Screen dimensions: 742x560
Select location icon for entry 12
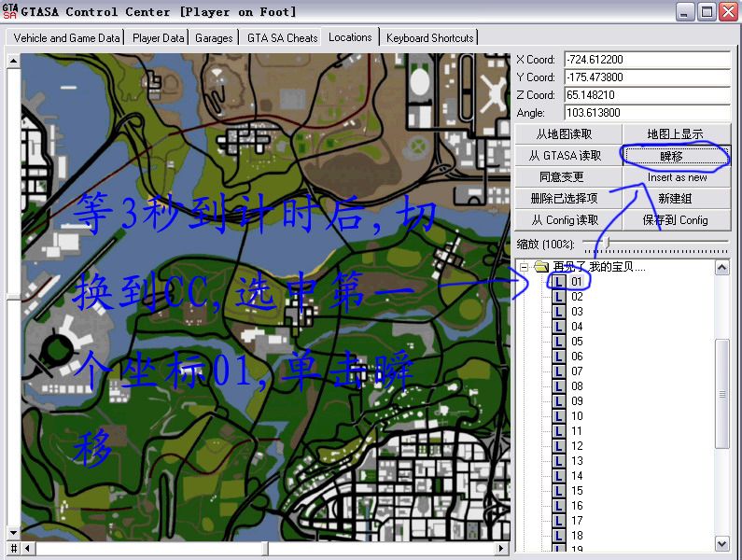point(559,446)
